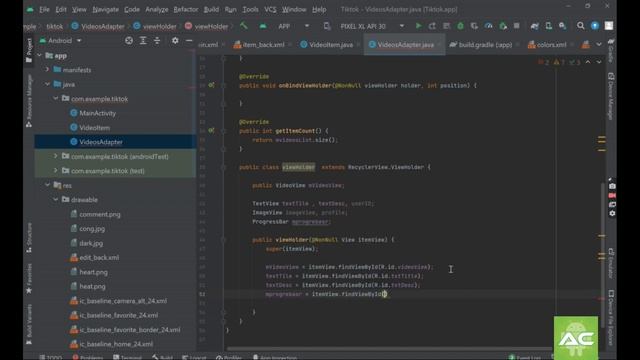Open the Device Manager toolbar icon
Screen dimensions: 640x360
pyautogui.click(x=549, y=26)
